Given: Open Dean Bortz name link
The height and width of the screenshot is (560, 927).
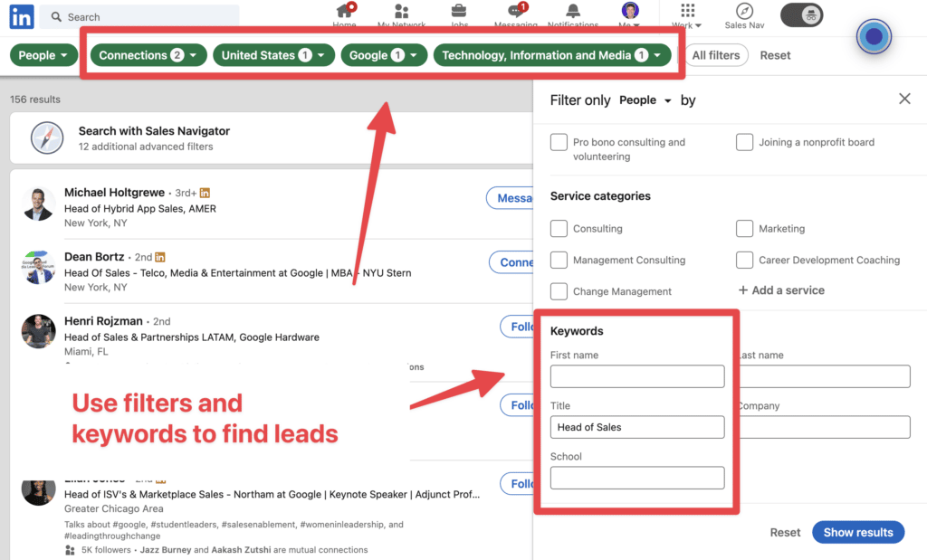Looking at the screenshot, I should (x=94, y=257).
